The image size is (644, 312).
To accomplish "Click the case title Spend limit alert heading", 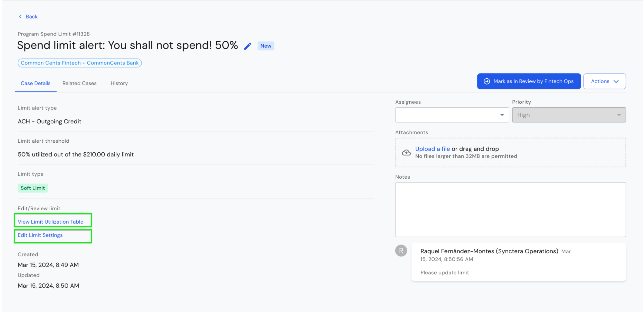I will point(127,45).
